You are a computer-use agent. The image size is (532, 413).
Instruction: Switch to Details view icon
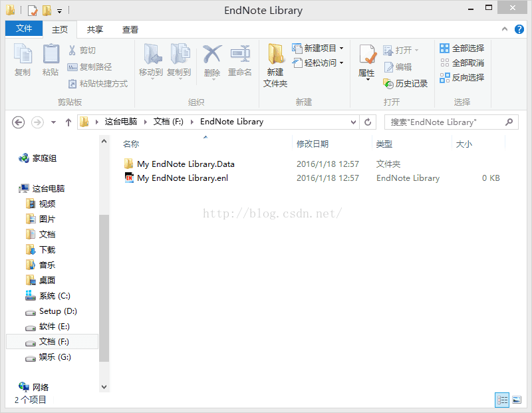click(x=502, y=400)
